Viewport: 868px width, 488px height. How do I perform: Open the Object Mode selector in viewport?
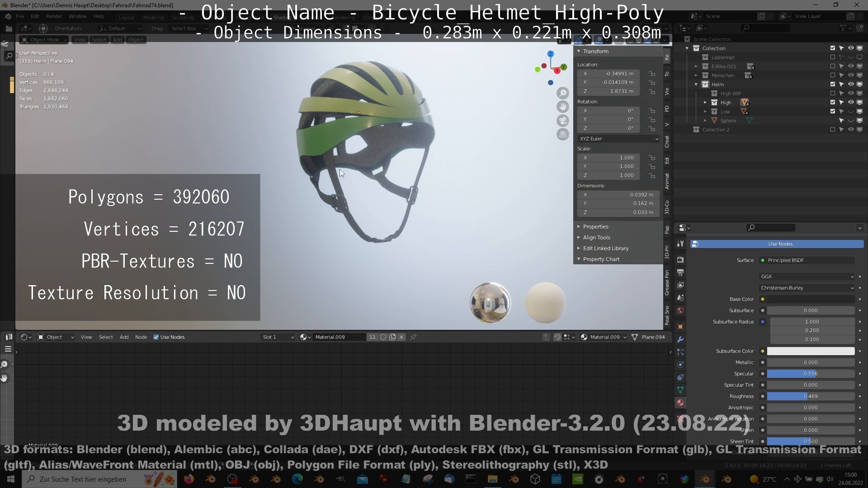[44, 40]
